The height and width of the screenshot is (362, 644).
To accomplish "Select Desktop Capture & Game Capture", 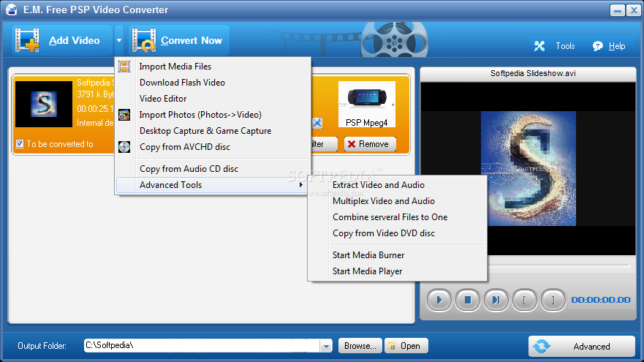I will 213,131.
